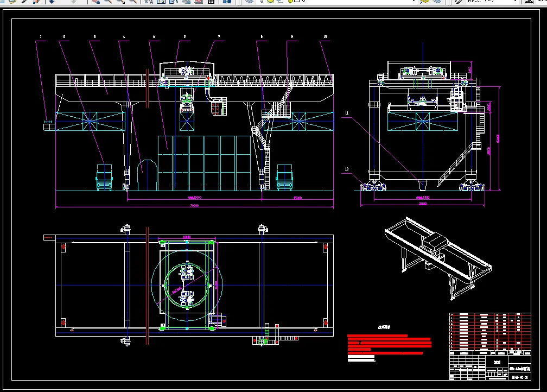Open the Layer Properties Manager

tap(249, 2)
